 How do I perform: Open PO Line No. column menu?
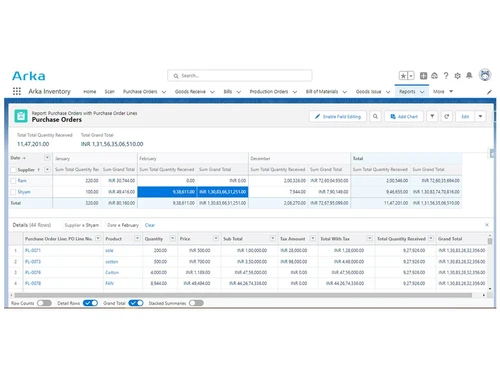98,238
